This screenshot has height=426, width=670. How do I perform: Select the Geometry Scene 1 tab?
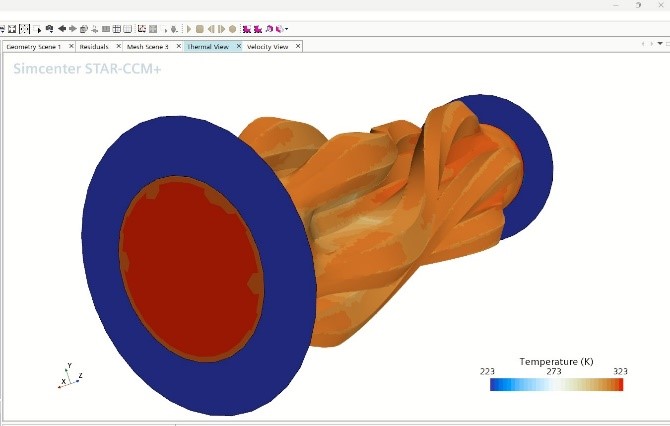click(x=33, y=46)
